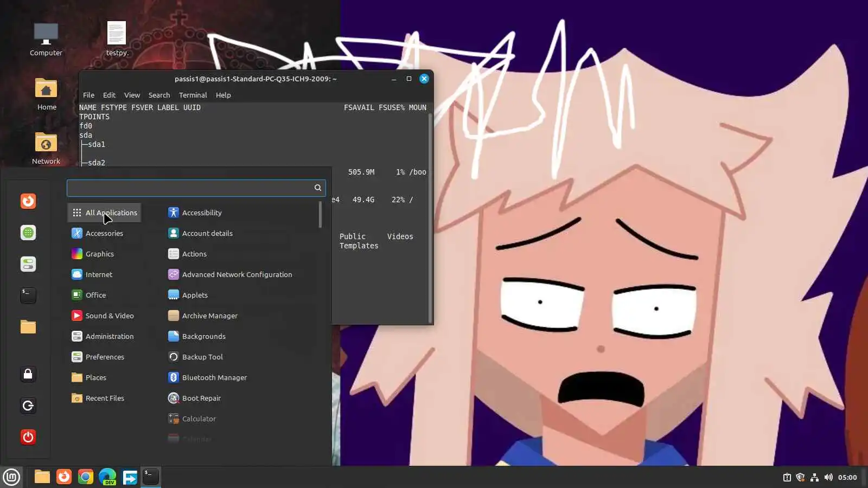Launch Firefox from the taskbar
Viewport: 868px width, 488px height.
[64, 477]
